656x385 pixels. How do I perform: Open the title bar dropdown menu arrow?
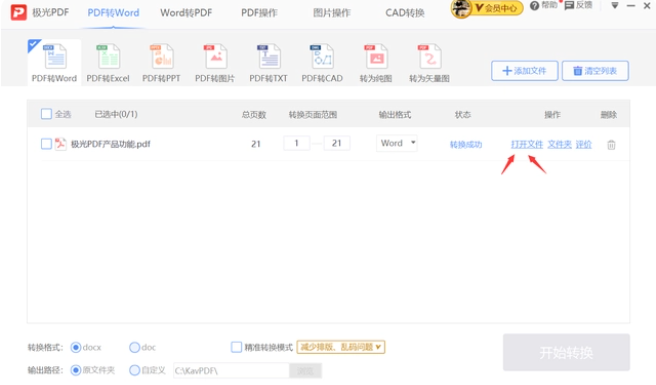[615, 6]
